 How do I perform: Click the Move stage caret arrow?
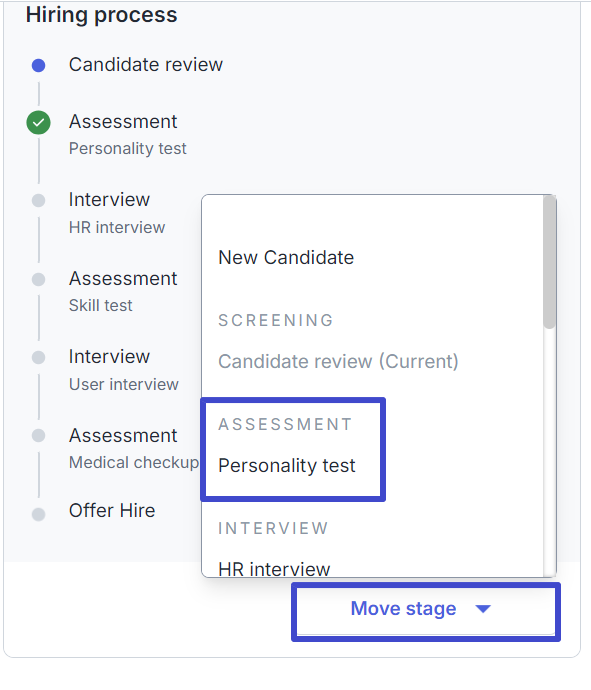tap(483, 609)
